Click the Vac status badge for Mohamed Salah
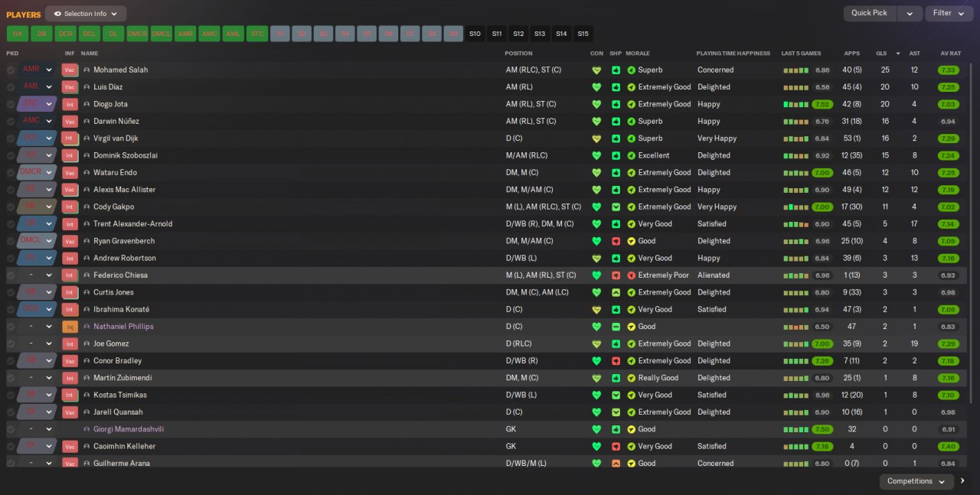The width and height of the screenshot is (980, 495). (70, 70)
